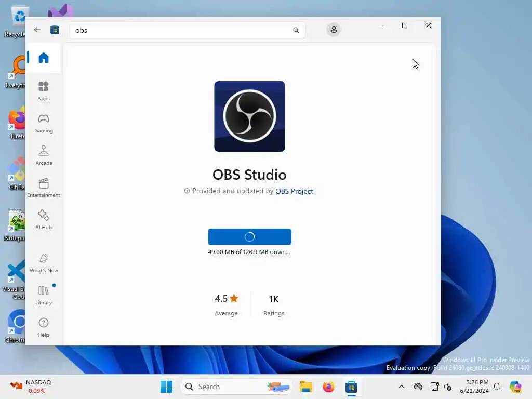The image size is (532, 399).
Task: Switch to the Arcade section
Action: (44, 155)
